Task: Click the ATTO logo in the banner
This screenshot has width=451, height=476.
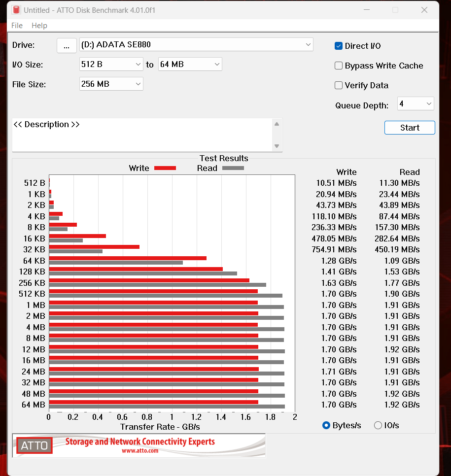Action: tap(35, 445)
